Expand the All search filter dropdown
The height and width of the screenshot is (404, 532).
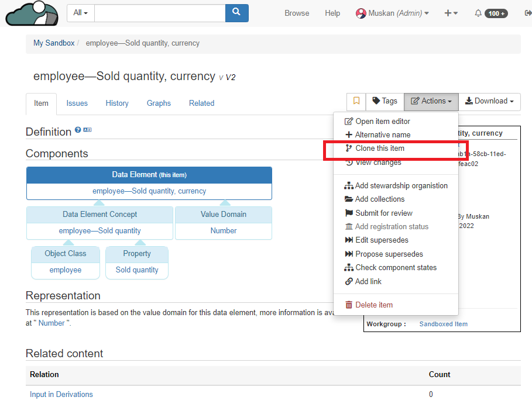[81, 13]
